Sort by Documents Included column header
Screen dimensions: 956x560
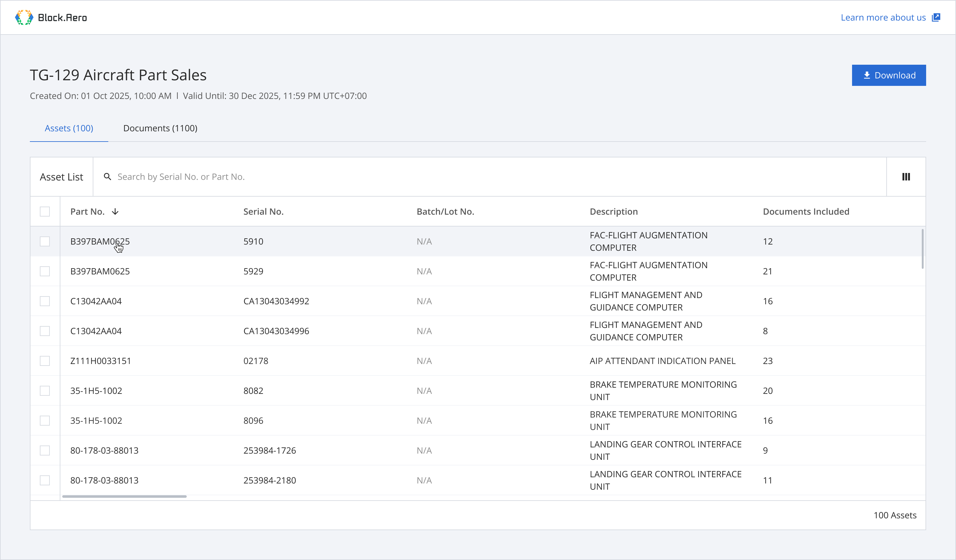(806, 212)
